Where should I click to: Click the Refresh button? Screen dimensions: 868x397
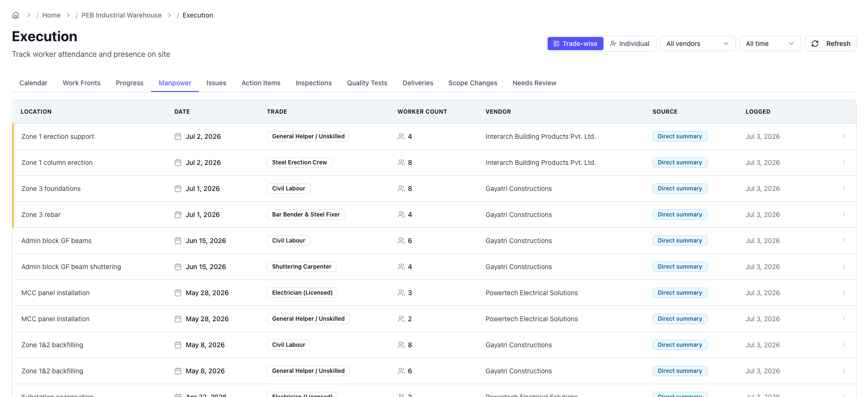[831, 44]
